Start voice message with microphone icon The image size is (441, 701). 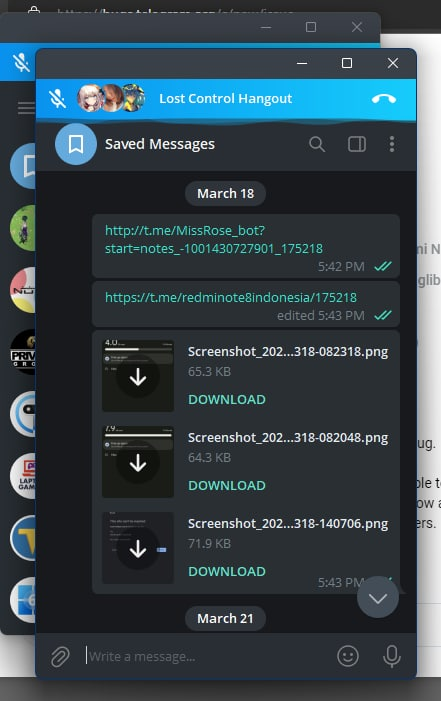pos(392,656)
